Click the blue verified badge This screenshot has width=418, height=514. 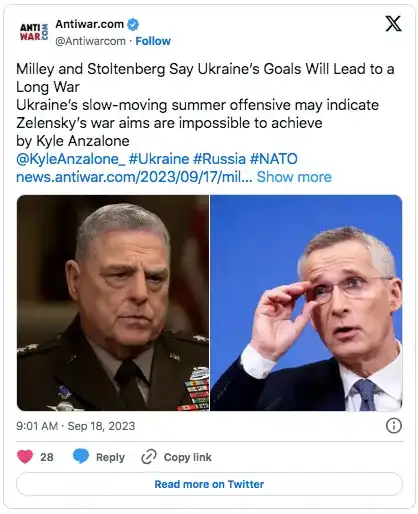133,24
